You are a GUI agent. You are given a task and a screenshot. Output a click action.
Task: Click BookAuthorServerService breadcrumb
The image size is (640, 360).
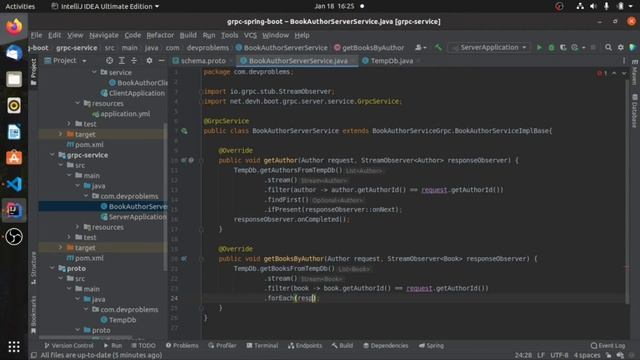click(x=282, y=48)
